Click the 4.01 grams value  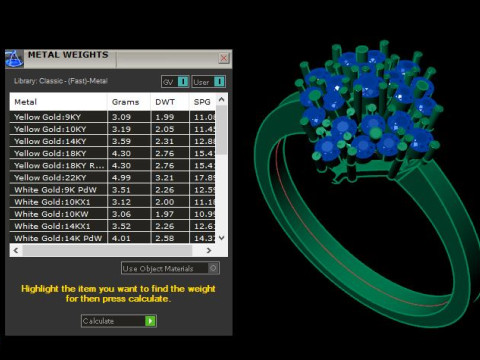tap(121, 238)
